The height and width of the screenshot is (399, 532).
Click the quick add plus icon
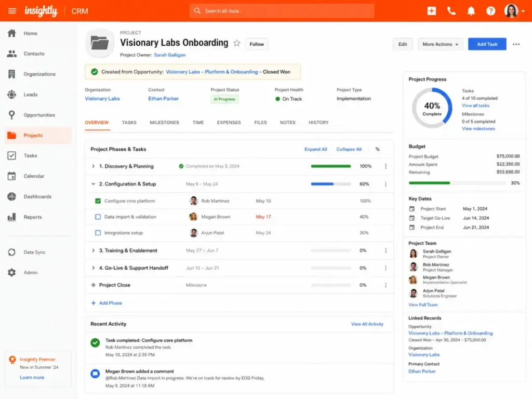click(432, 11)
